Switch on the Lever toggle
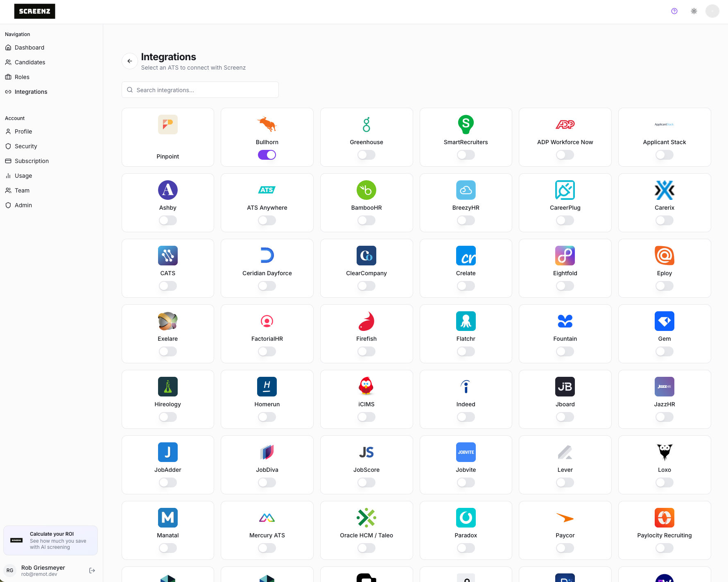 [565, 482]
